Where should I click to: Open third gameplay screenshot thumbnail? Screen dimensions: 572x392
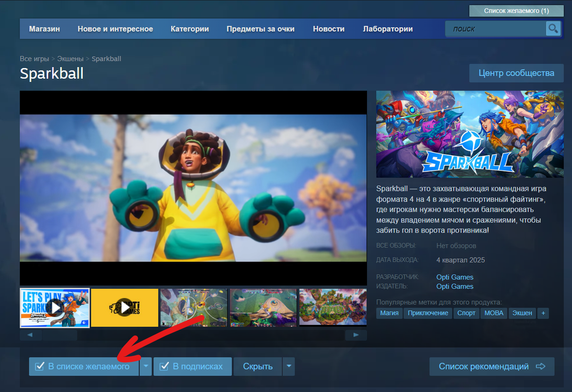pyautogui.click(x=194, y=307)
